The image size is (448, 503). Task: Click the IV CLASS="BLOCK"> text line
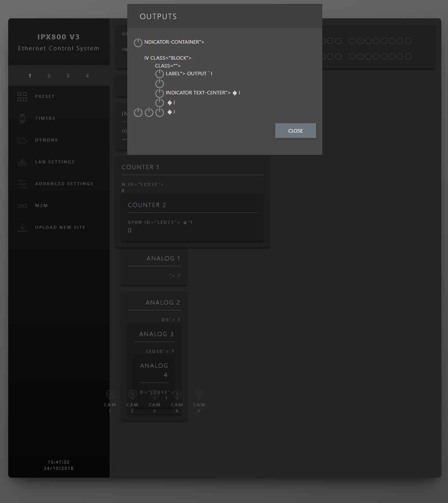coord(168,58)
